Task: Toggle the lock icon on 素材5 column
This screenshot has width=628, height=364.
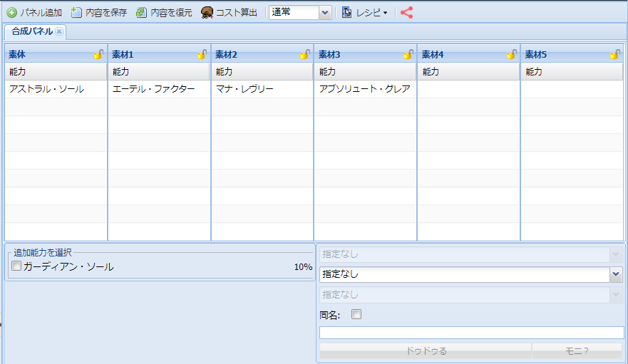Action: tap(614, 54)
